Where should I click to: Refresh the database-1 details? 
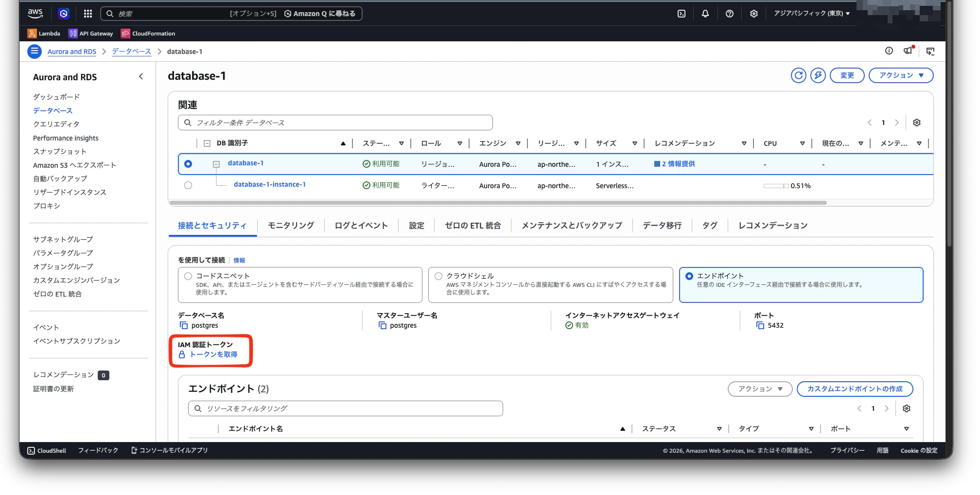tap(799, 75)
